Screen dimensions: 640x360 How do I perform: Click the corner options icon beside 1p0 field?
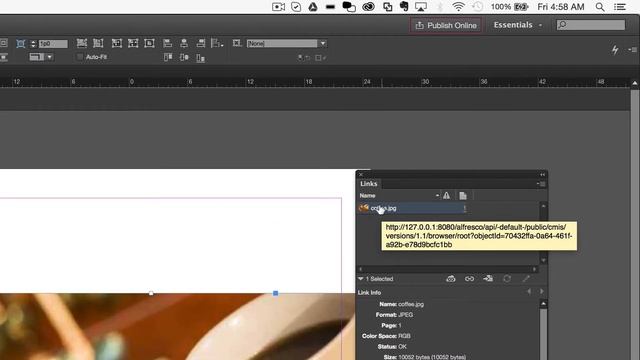point(20,44)
